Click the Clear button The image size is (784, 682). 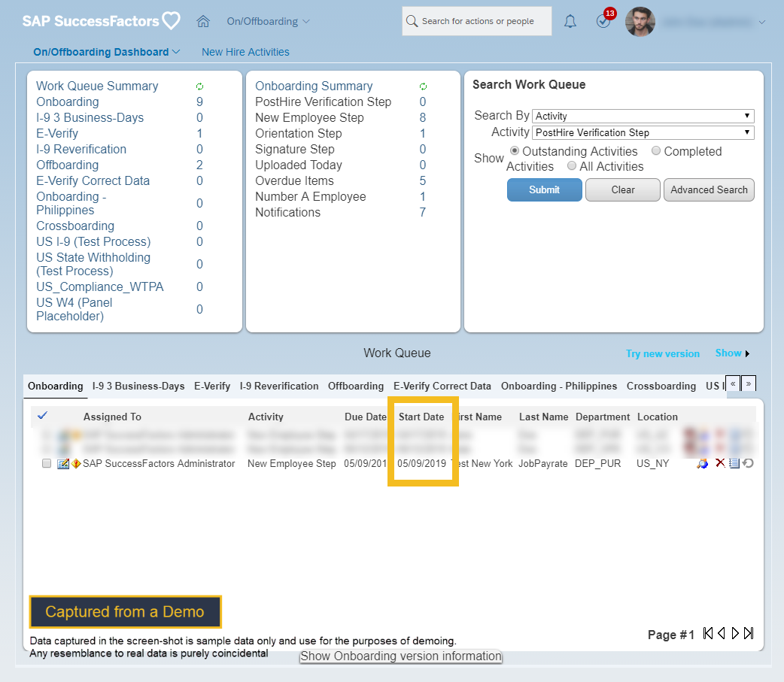pos(623,189)
